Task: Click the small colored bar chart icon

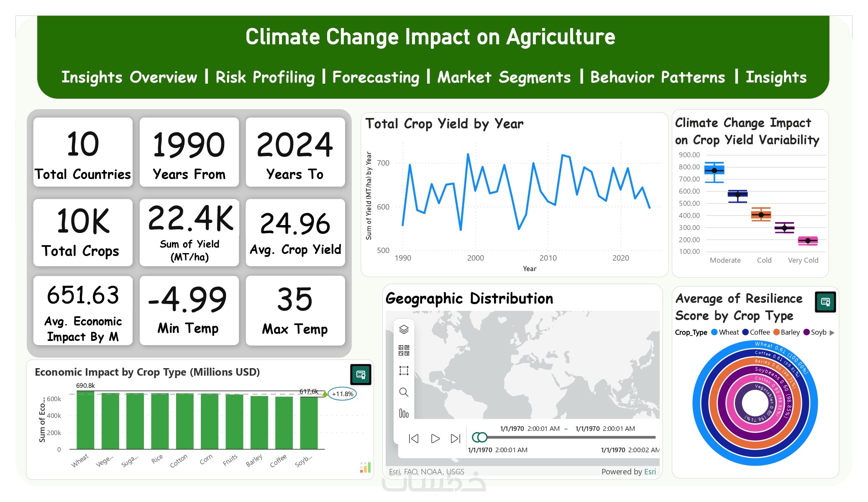Action: [365, 467]
